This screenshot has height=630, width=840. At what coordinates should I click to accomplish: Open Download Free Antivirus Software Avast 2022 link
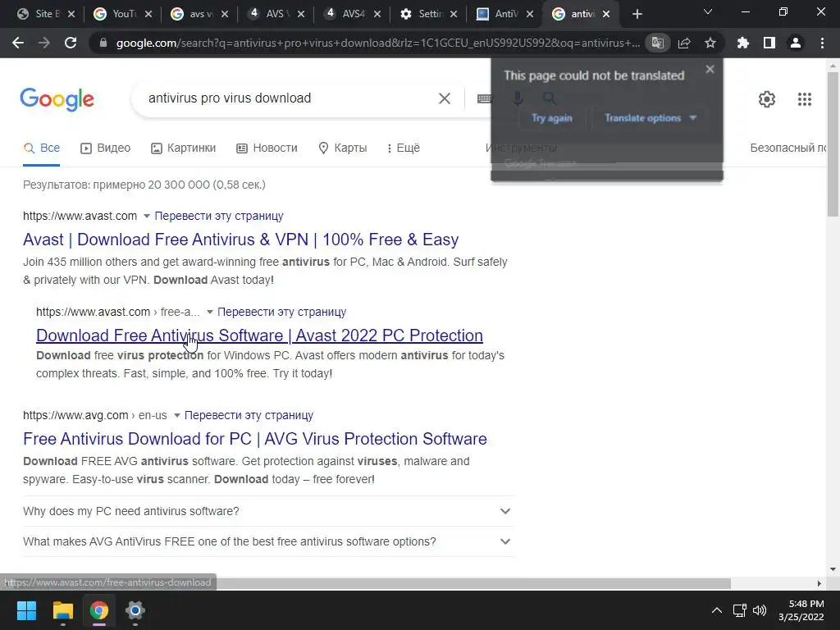coord(259,336)
